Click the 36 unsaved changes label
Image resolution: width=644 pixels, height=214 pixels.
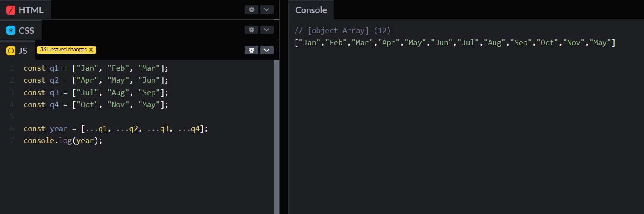pyautogui.click(x=63, y=50)
